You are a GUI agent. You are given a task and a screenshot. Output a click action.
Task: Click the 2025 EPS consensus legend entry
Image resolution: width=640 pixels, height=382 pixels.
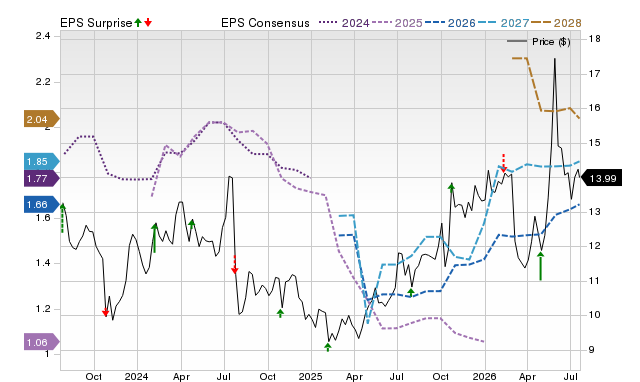(397, 23)
